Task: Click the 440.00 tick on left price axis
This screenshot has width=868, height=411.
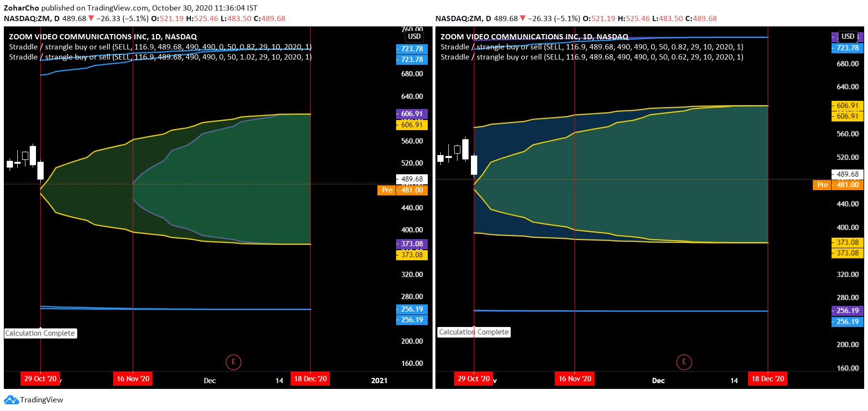Action: click(x=412, y=208)
